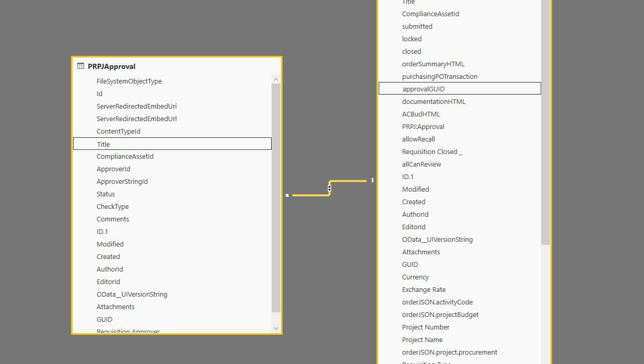Select AuthorId in the PRPJApproval table
Viewport: 644px width, 364px height.
coord(110,269)
